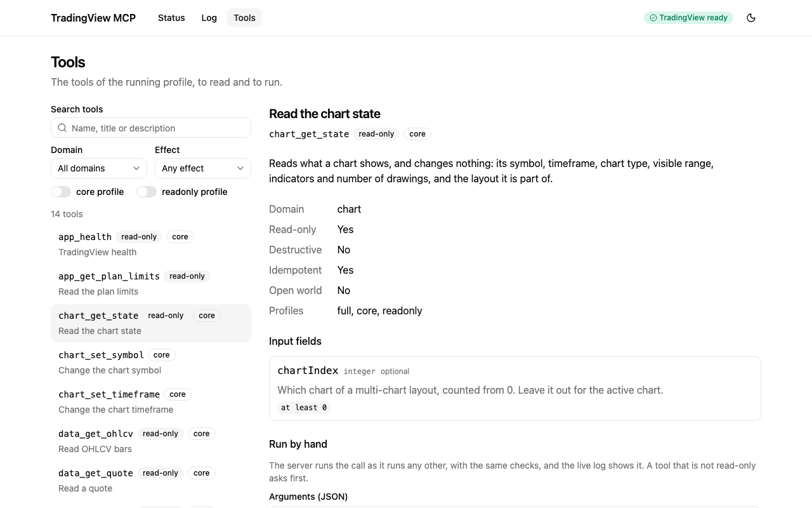Screen dimensions: 812x508
Task: Click the chartIndex field name
Action: pyautogui.click(x=308, y=371)
